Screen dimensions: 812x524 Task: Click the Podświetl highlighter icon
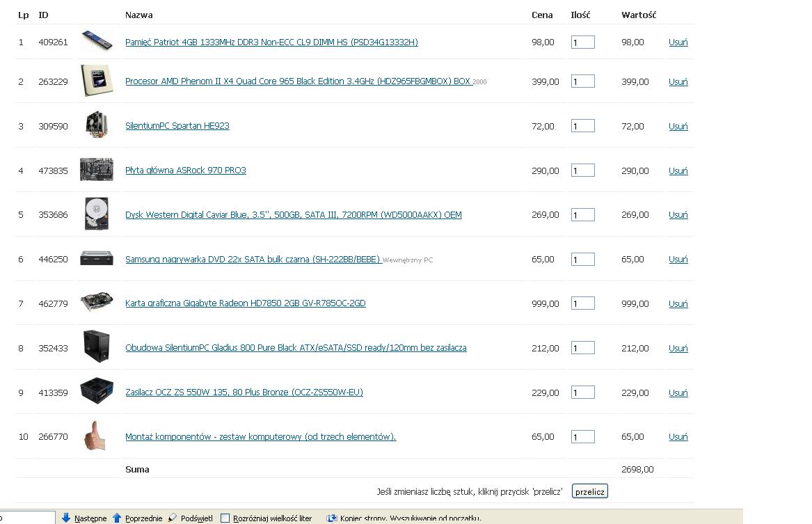click(173, 518)
